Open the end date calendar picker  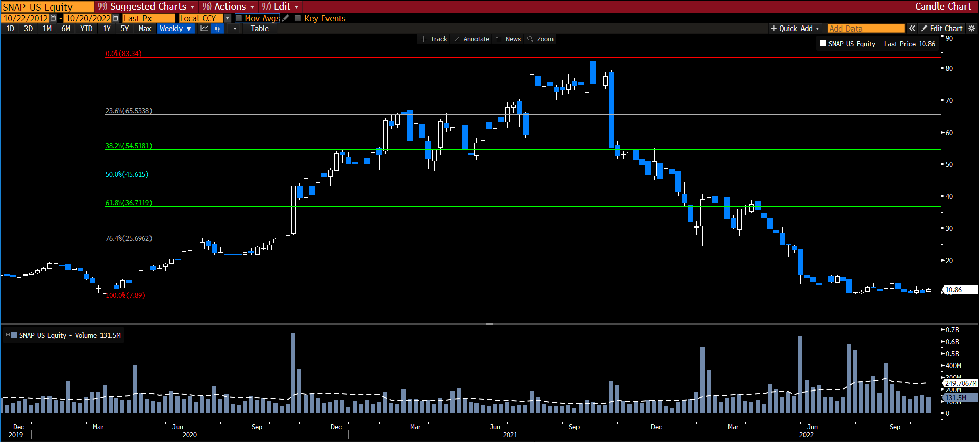tap(115, 18)
